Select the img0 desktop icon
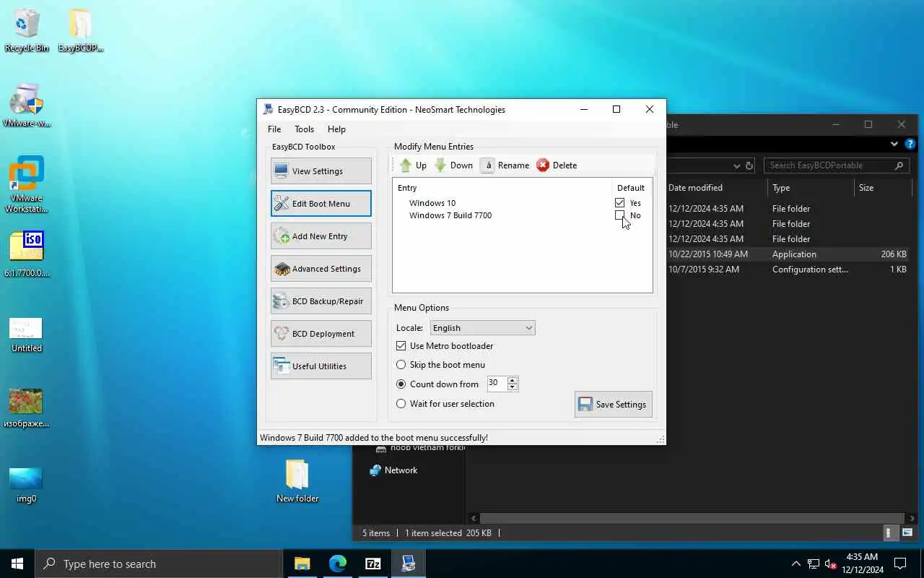 (x=27, y=485)
